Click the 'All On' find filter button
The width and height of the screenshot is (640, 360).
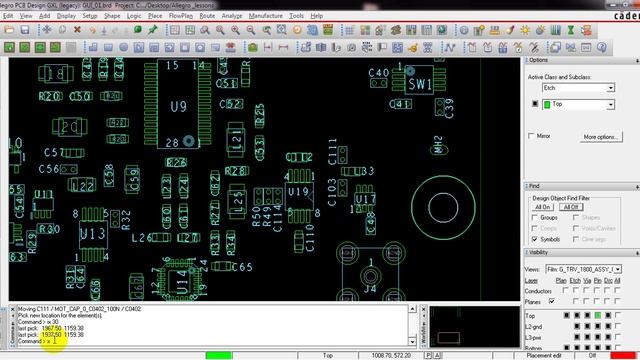click(x=542, y=207)
